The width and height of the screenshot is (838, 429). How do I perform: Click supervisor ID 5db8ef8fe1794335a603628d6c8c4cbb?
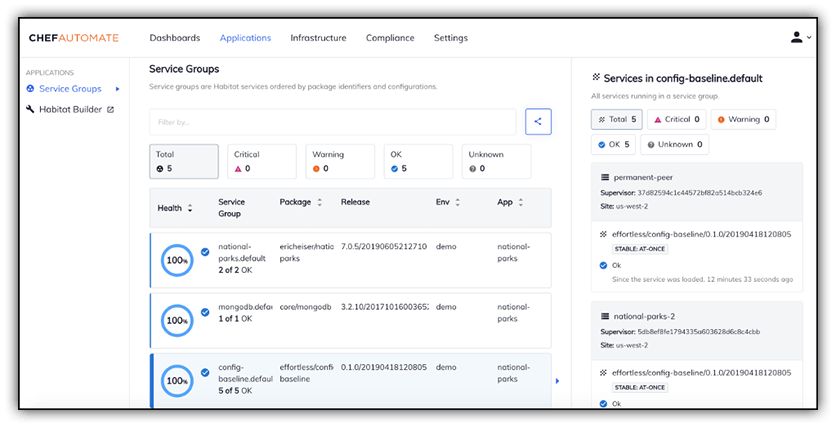[x=699, y=332]
